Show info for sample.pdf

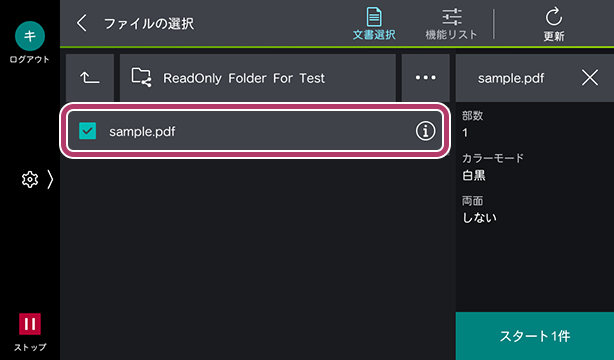[x=425, y=131]
